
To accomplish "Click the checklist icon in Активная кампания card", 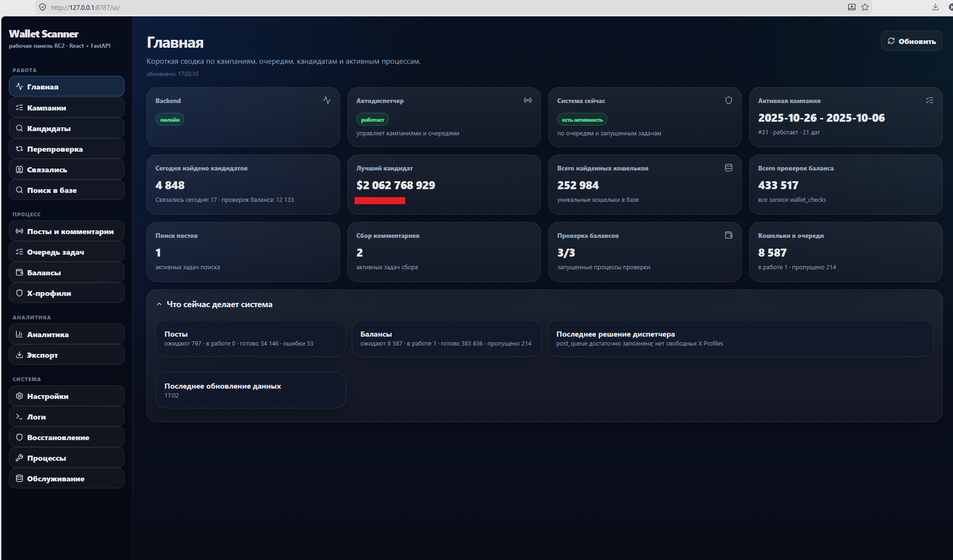I will (x=930, y=100).
